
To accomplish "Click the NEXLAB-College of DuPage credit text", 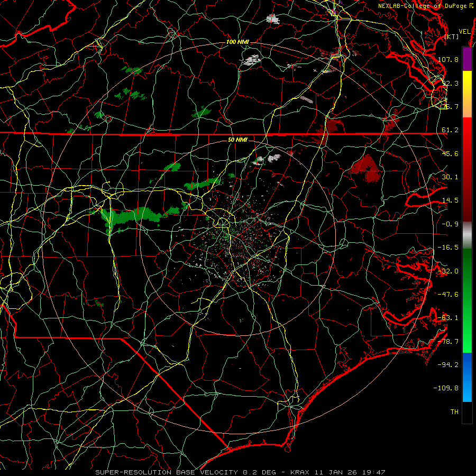I will tap(423, 6).
